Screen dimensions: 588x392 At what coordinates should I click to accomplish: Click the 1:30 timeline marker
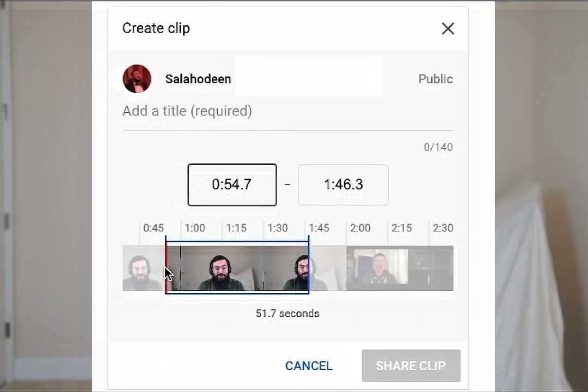tap(278, 228)
